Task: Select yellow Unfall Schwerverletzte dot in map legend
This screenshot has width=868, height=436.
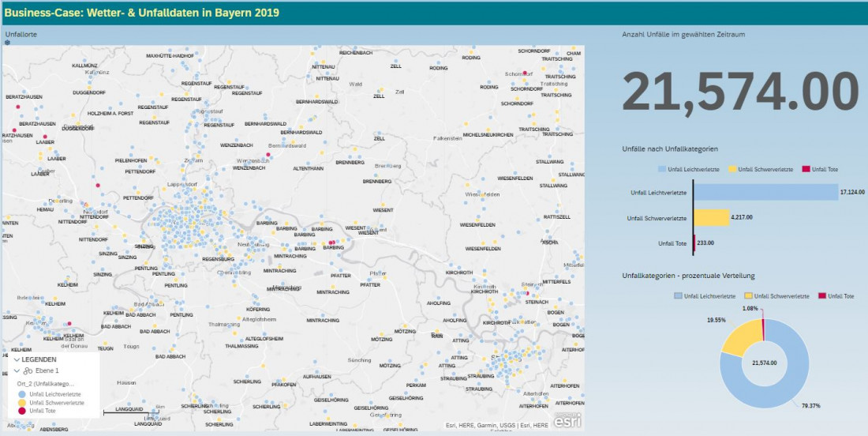Action: tap(21, 403)
